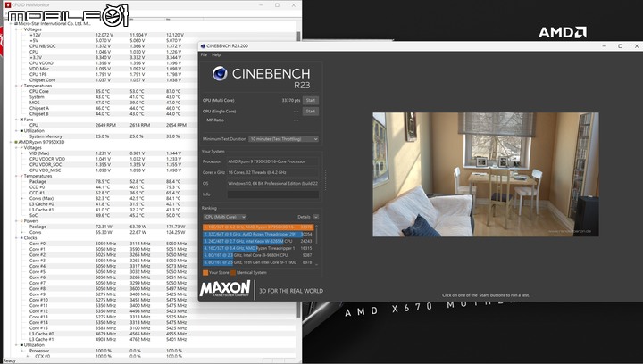Select ranking entry 3, Intel Xeon W-3265M
The width and height of the screenshot is (643, 364).
point(258,241)
